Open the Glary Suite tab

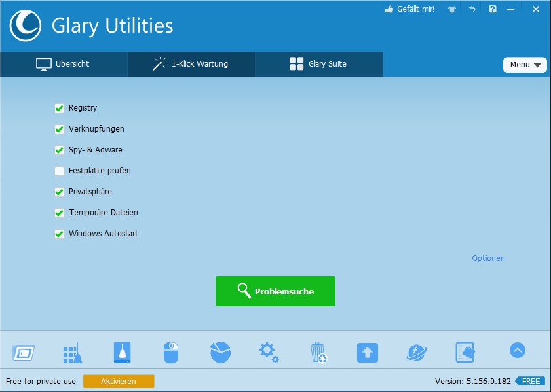pos(318,64)
